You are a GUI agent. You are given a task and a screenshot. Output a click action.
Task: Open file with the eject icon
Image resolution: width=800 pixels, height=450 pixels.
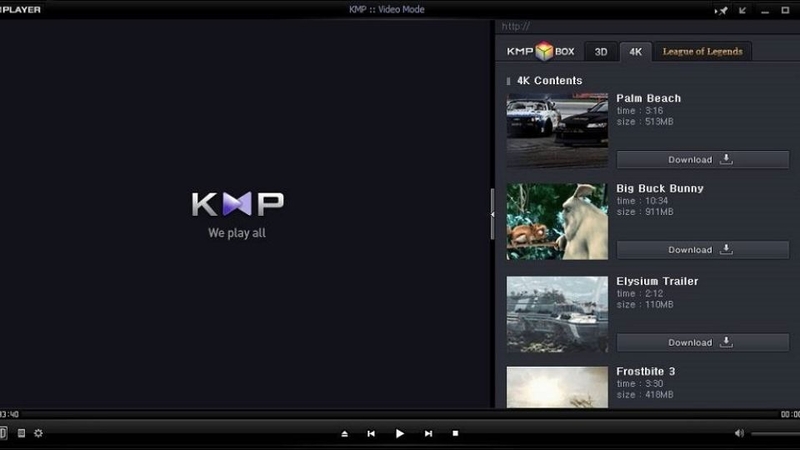pos(344,434)
